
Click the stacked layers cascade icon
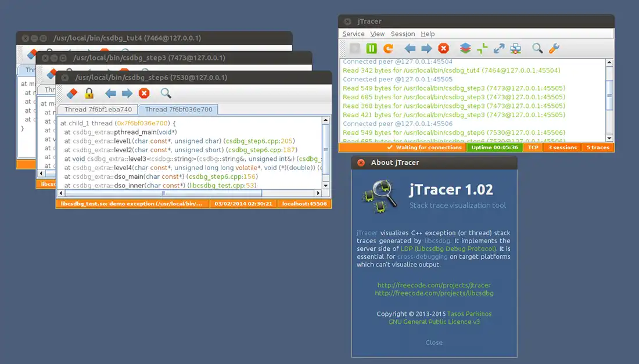point(465,48)
